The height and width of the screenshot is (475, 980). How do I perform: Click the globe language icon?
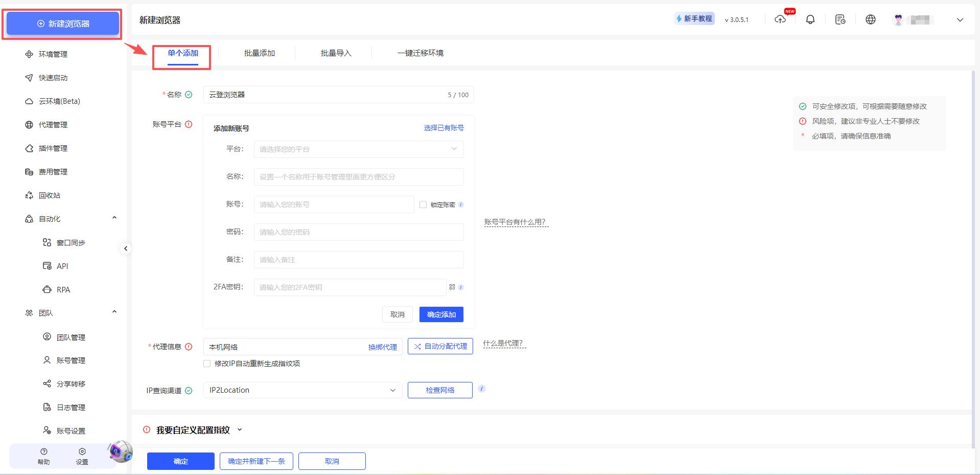click(x=870, y=19)
